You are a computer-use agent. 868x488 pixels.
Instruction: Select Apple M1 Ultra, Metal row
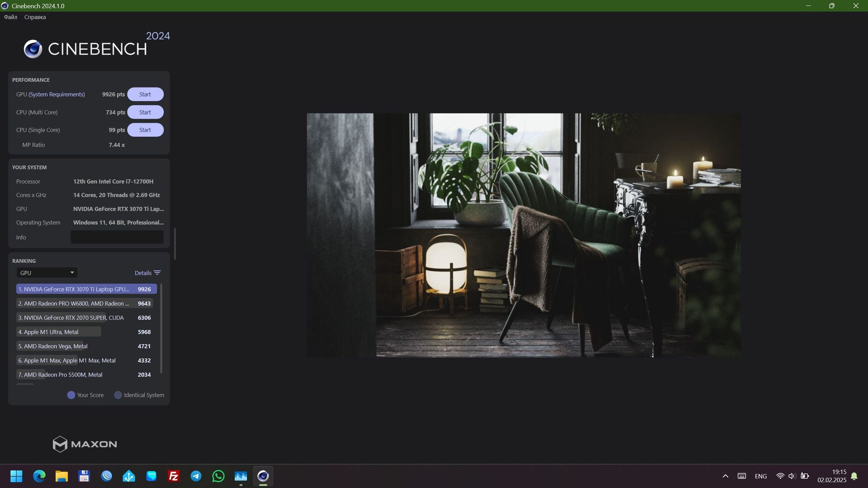pyautogui.click(x=86, y=332)
